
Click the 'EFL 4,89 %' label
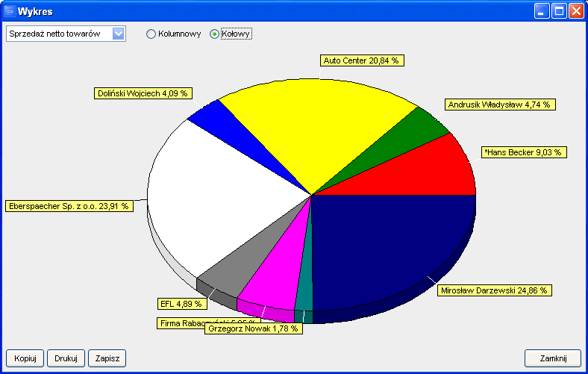point(182,304)
